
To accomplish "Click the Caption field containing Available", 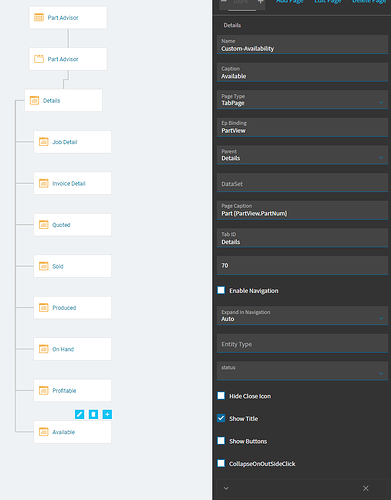I will (x=302, y=72).
